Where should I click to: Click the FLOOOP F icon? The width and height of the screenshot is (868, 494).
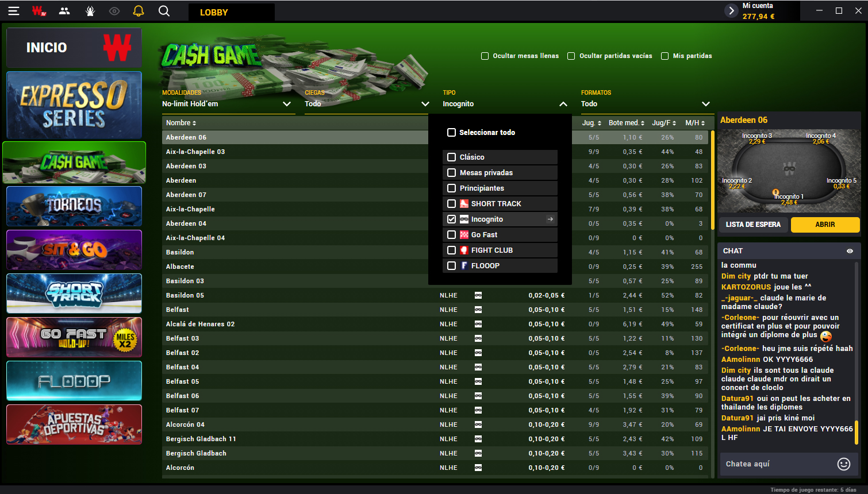coord(464,265)
